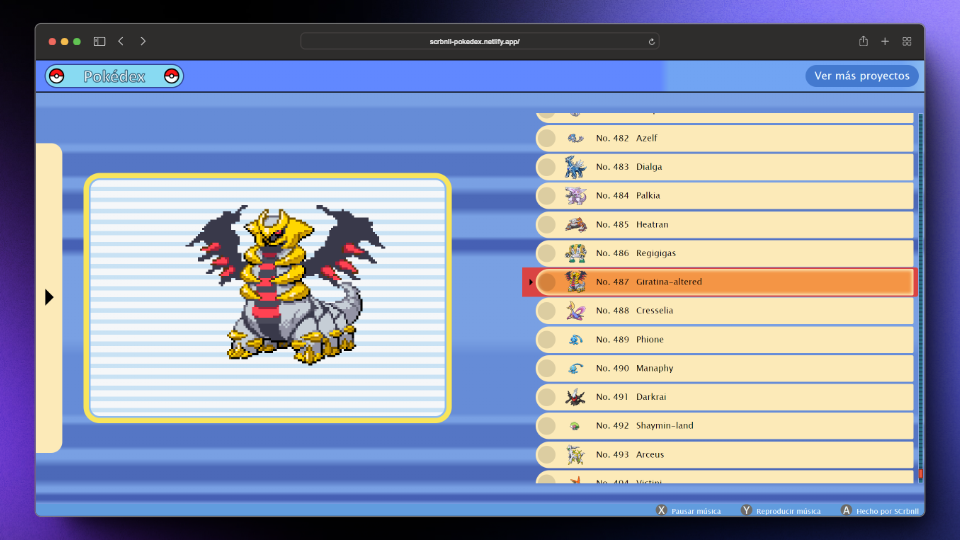Toggle the round marker on the Arceus row
Screen dimensions: 960x540
(547, 454)
